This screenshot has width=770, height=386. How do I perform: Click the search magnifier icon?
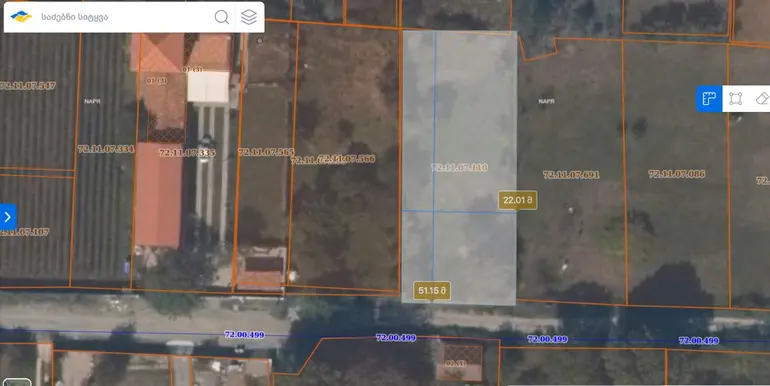[x=221, y=17]
